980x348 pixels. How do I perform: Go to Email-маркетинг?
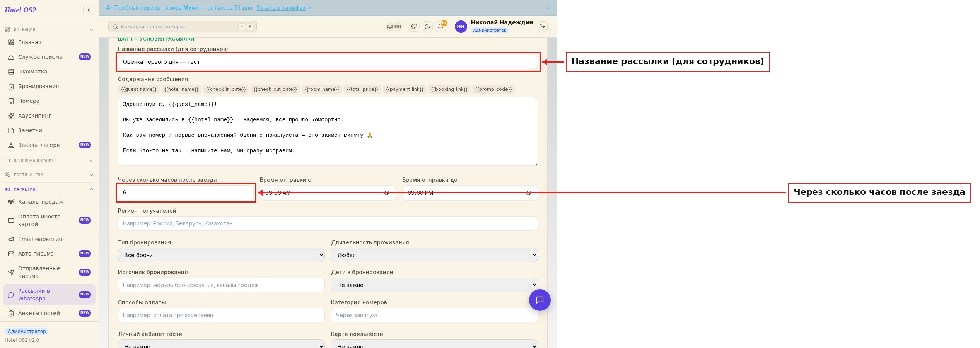pyautogui.click(x=49, y=239)
